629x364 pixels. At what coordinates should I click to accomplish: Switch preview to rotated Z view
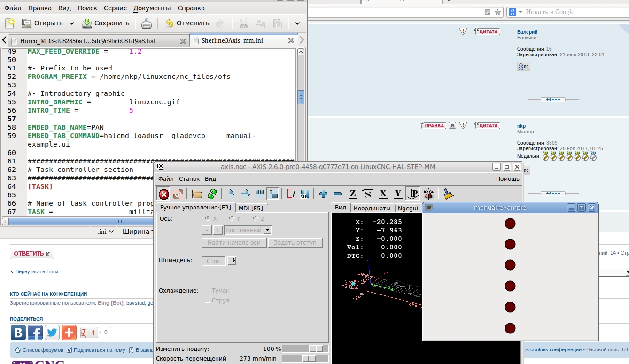(x=368, y=194)
